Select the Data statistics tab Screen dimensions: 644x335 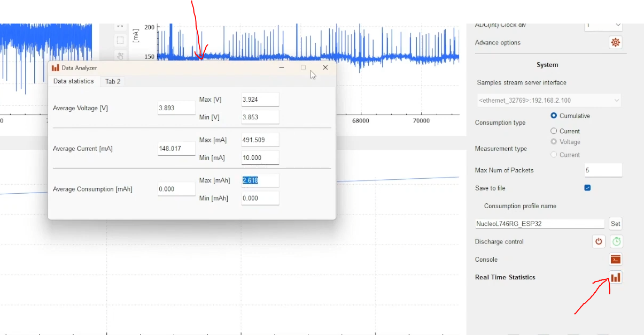(x=74, y=81)
